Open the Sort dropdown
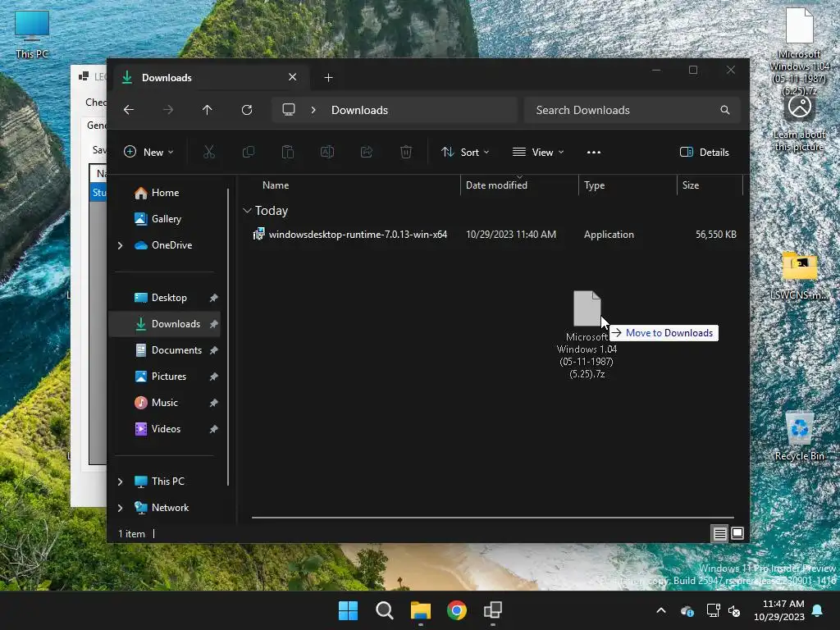This screenshot has height=630, width=840. coord(465,152)
